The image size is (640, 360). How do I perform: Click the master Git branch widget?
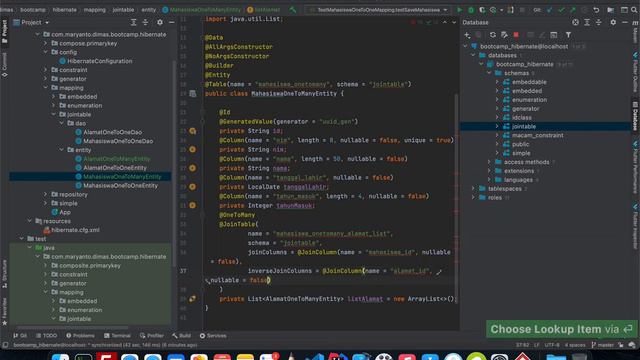602,345
